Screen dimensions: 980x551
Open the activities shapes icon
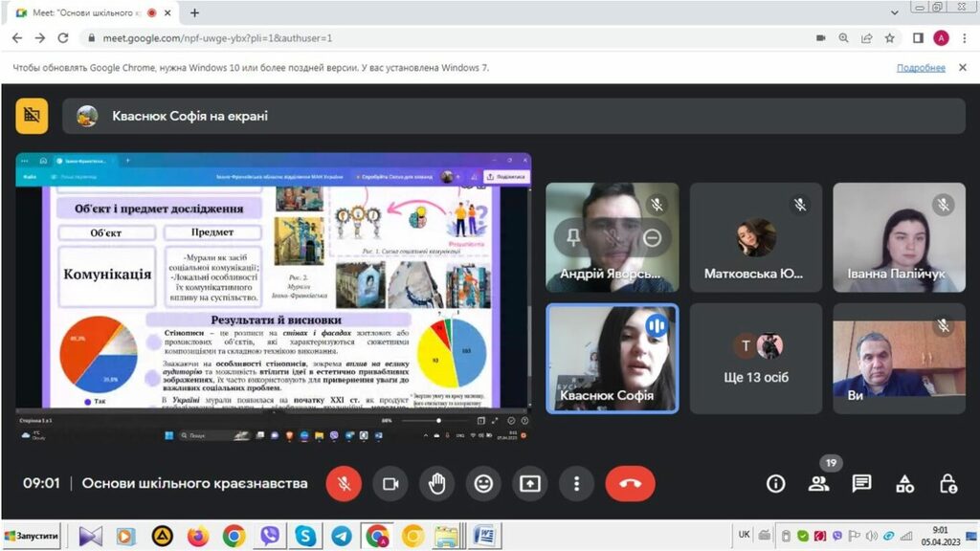[904, 484]
